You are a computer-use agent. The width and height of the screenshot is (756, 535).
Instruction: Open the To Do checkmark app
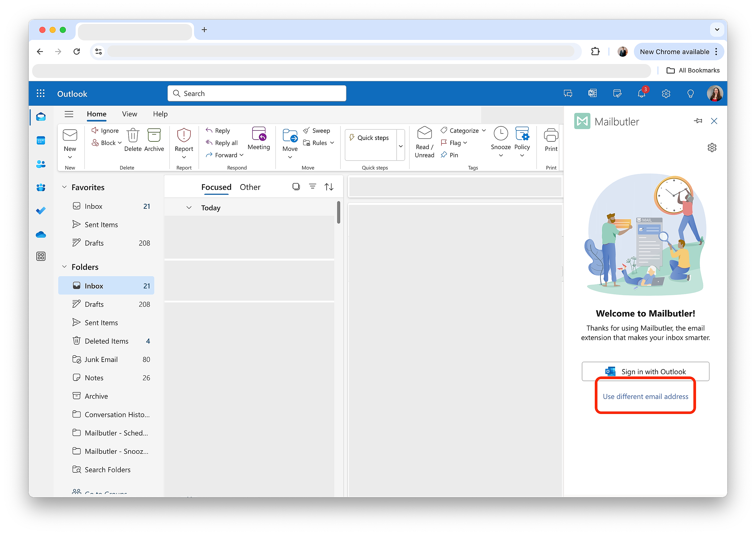41,211
